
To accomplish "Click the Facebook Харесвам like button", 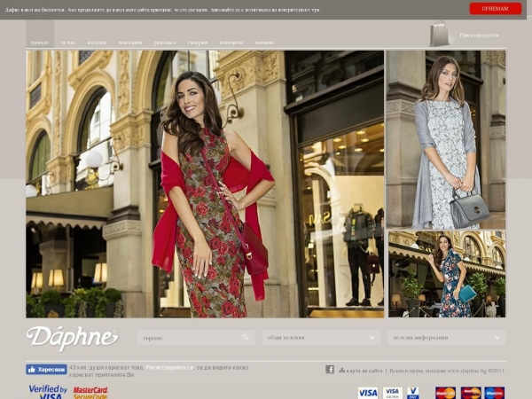I will pyautogui.click(x=46, y=370).
